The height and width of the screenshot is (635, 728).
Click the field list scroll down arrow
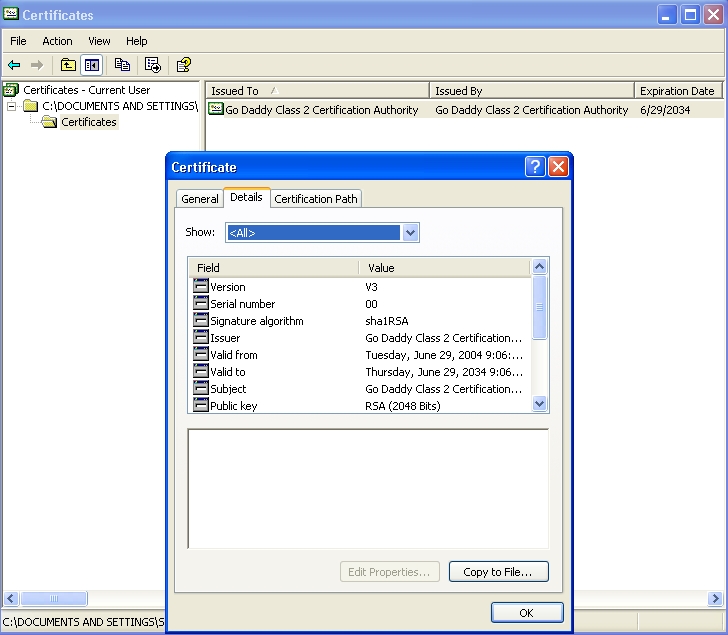[x=540, y=403]
